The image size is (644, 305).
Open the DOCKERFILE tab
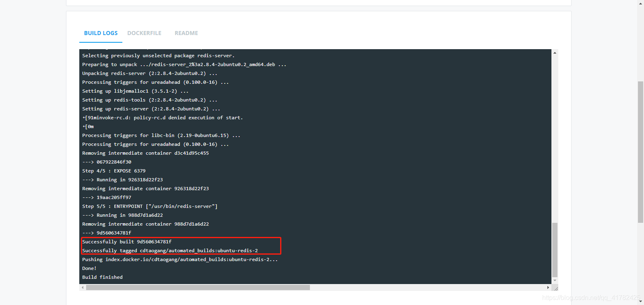tap(144, 33)
